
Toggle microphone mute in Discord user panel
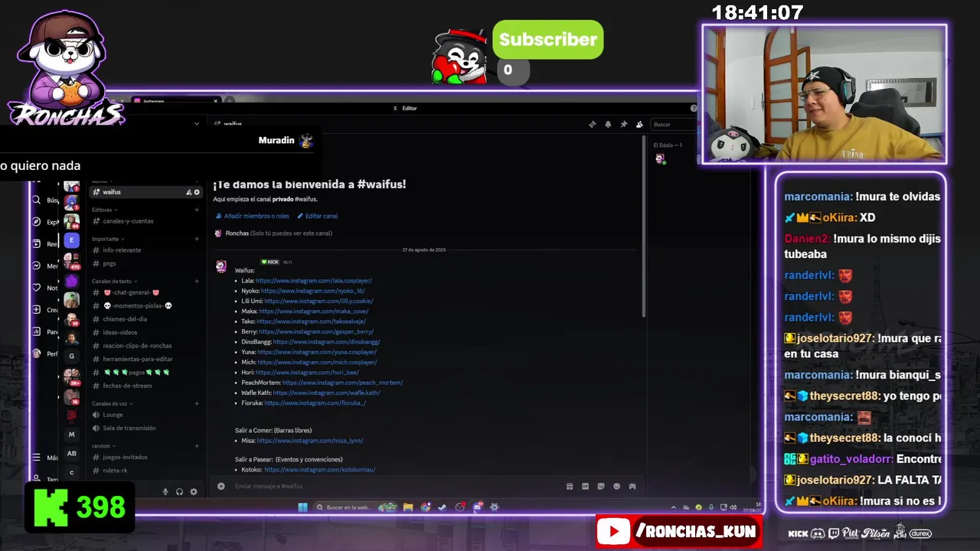click(165, 491)
